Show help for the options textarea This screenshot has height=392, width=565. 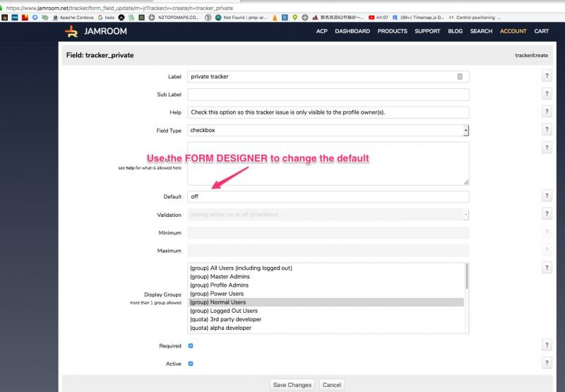[x=547, y=148]
